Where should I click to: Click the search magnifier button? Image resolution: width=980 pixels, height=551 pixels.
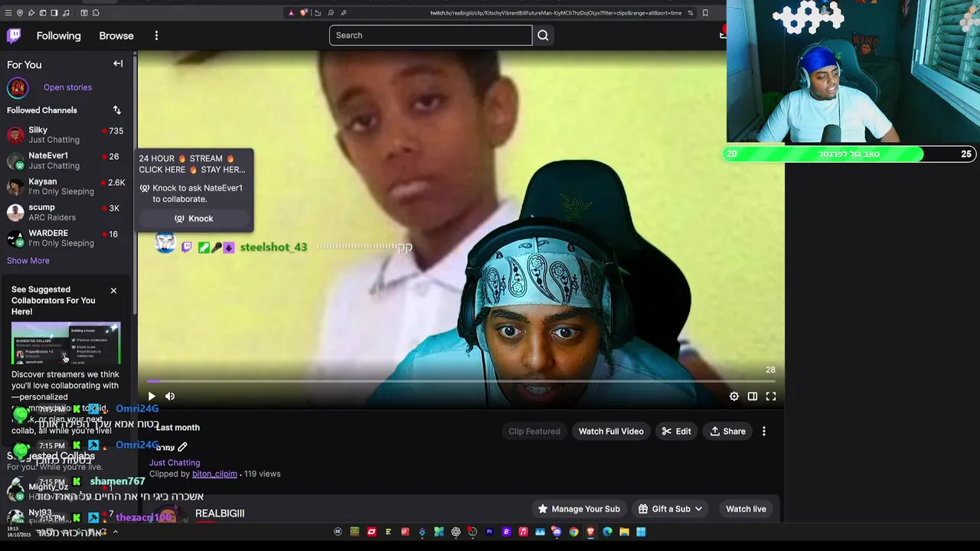543,35
